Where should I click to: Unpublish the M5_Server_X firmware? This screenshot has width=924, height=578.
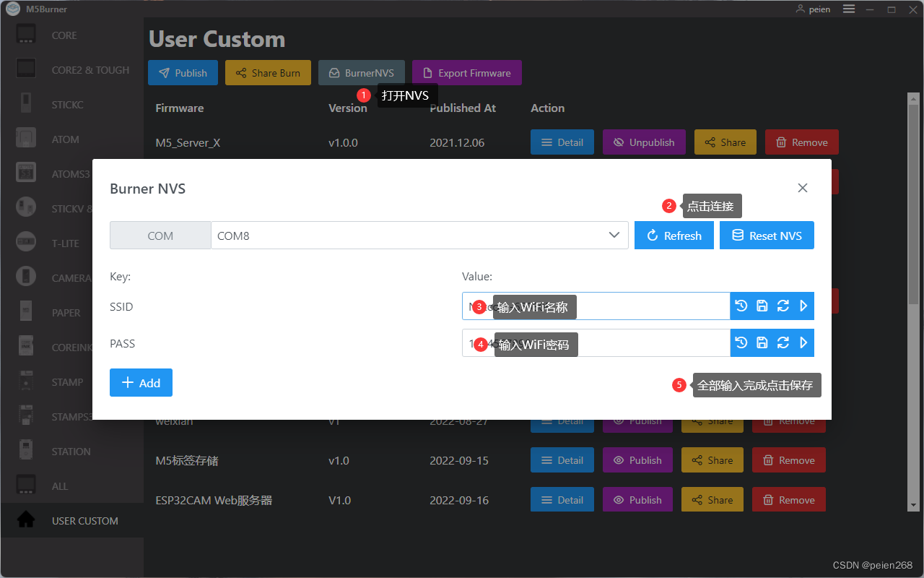coord(644,142)
